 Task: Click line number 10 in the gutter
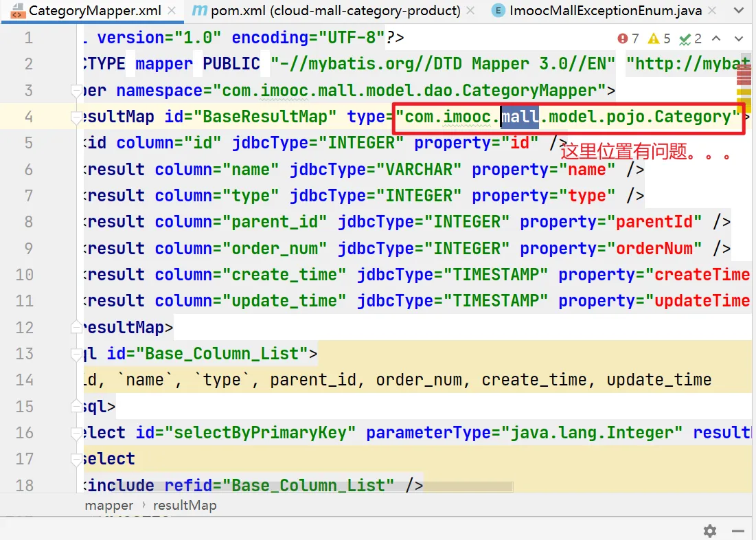pos(24,275)
